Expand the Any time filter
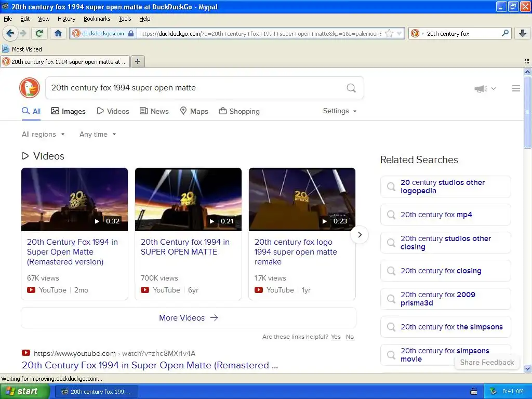 tap(98, 135)
